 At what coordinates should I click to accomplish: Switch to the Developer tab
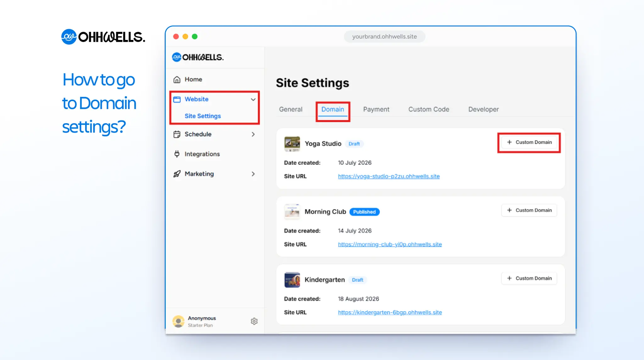pos(483,109)
